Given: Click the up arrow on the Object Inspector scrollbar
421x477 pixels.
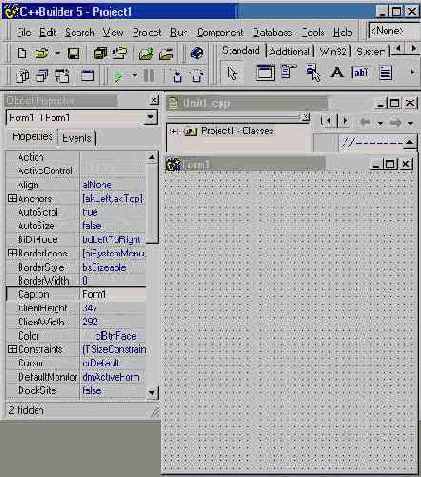Looking at the screenshot, I should tap(152, 157).
